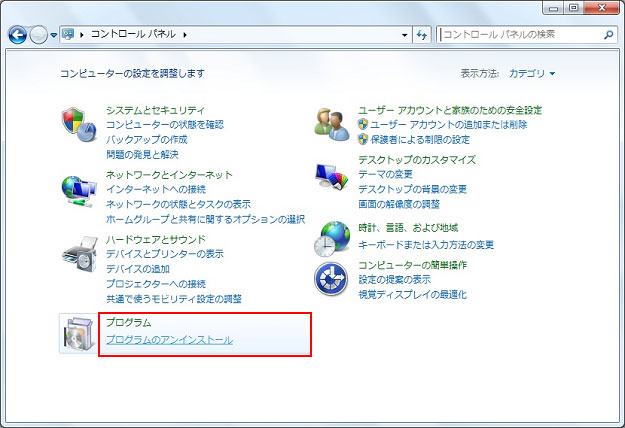Open 問題の発見と解決
Screen dimensions: 625x428
coord(142,154)
